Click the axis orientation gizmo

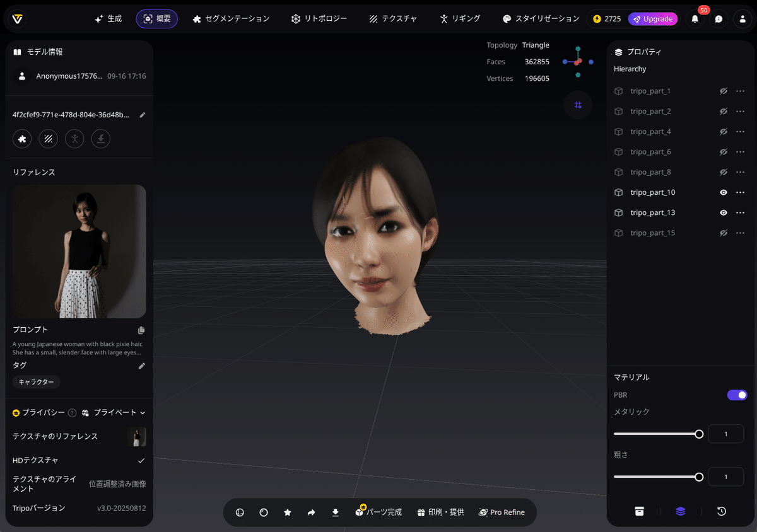click(578, 62)
